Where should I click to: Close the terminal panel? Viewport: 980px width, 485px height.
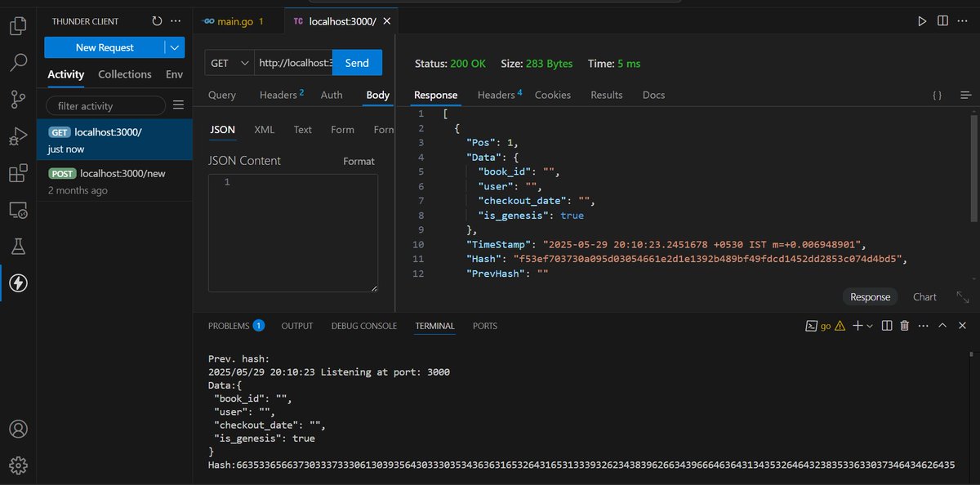[961, 326]
